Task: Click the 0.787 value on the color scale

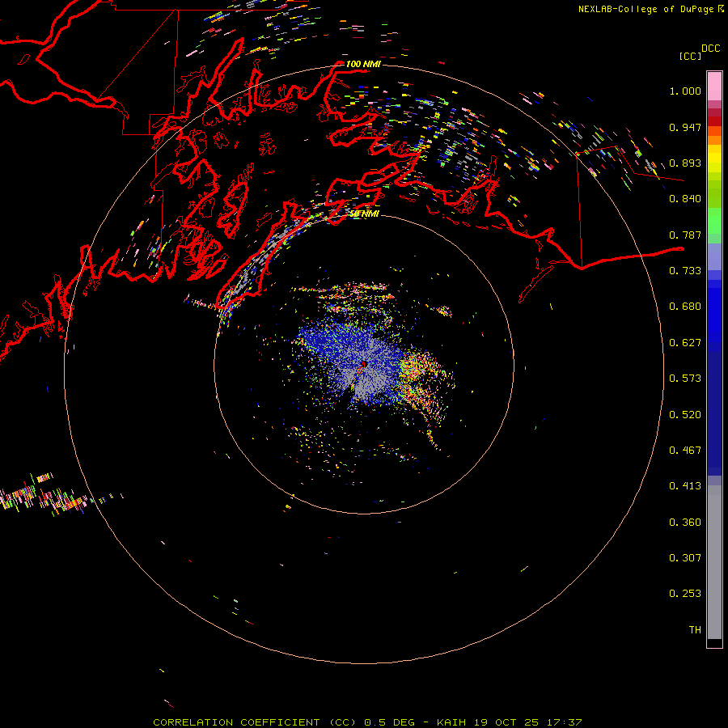Action: click(x=685, y=235)
